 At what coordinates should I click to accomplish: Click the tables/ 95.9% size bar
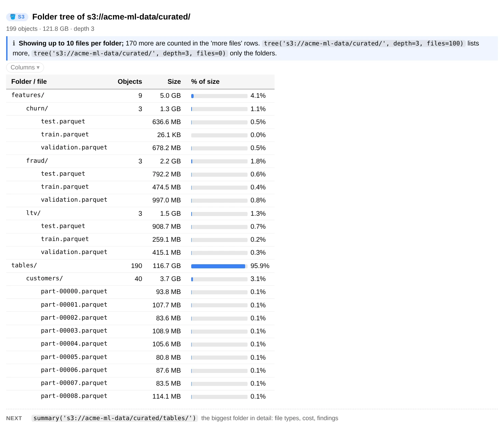tap(219, 266)
